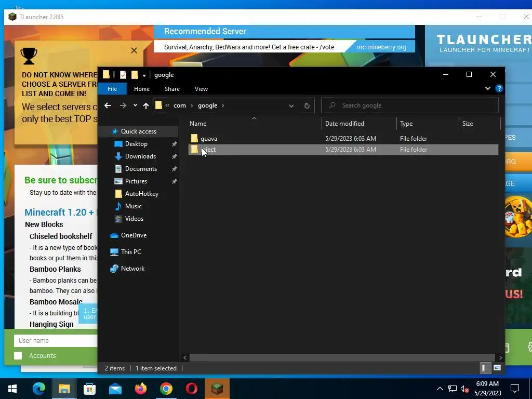The width and height of the screenshot is (532, 399).
Task: Open the notification center icon
Action: [515, 389]
